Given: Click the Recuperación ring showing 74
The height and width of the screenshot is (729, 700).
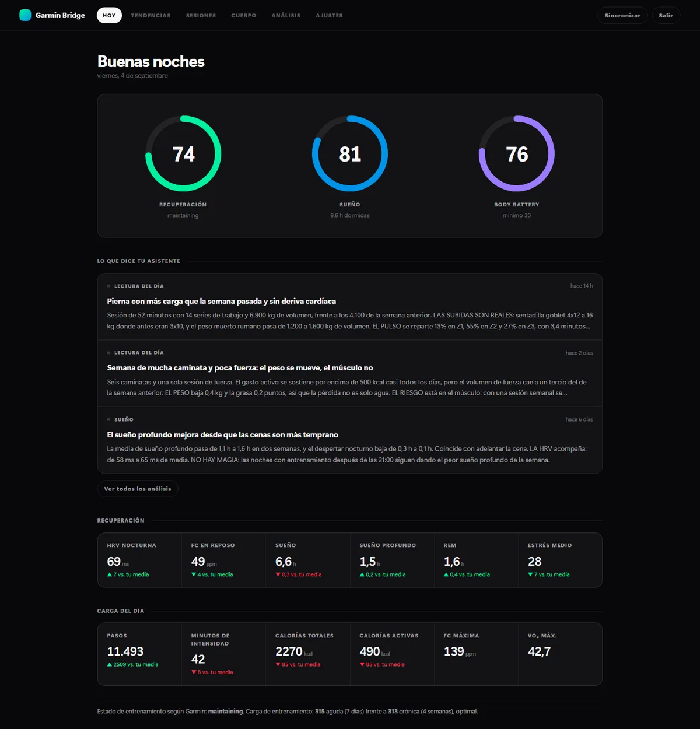Looking at the screenshot, I should pyautogui.click(x=183, y=153).
